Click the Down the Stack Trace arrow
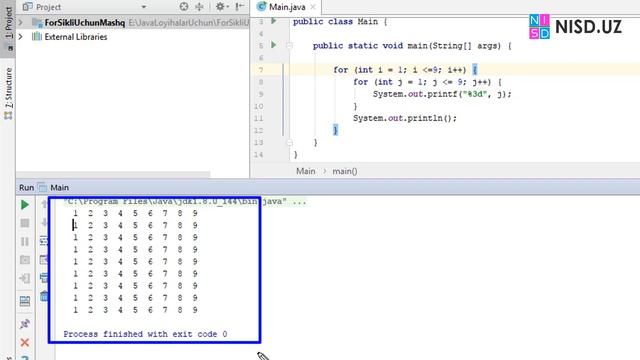Image resolution: width=640 pixels, height=360 pixels. pyautogui.click(x=44, y=222)
